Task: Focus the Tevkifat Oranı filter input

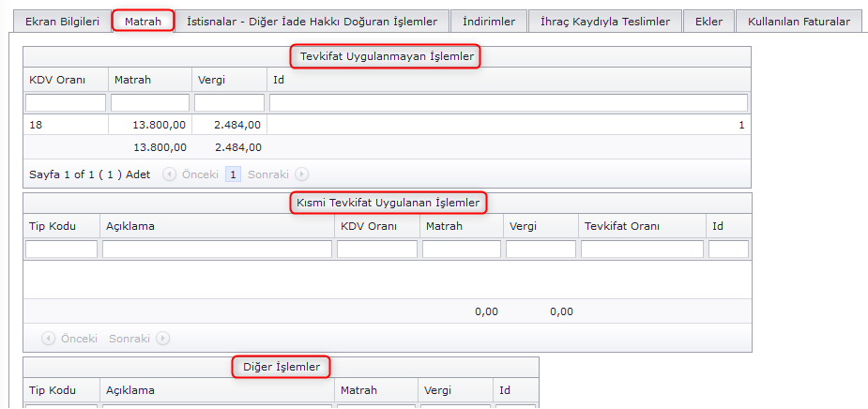Action: tap(642, 250)
